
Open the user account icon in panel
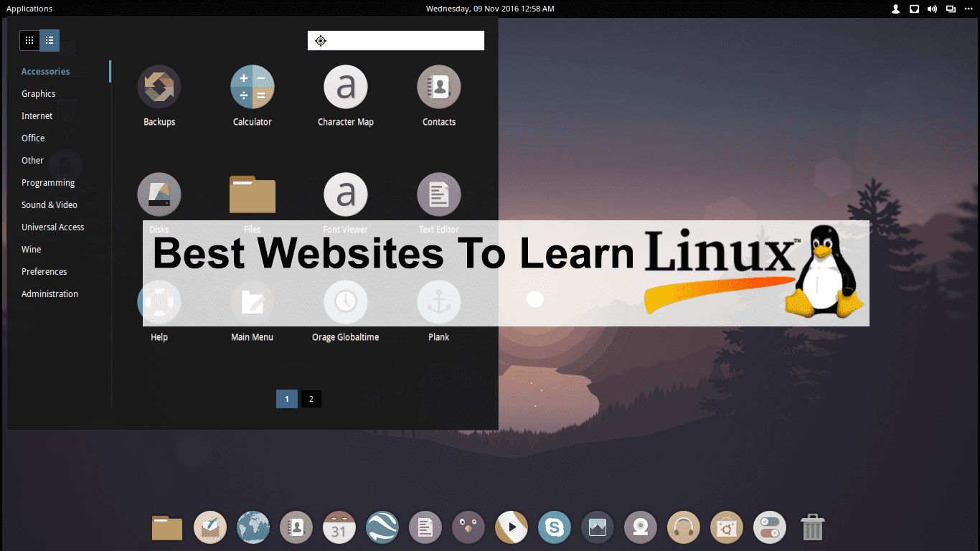(x=896, y=9)
